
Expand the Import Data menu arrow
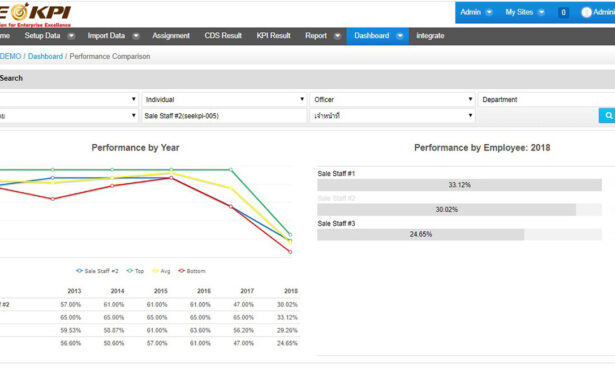pyautogui.click(x=136, y=36)
